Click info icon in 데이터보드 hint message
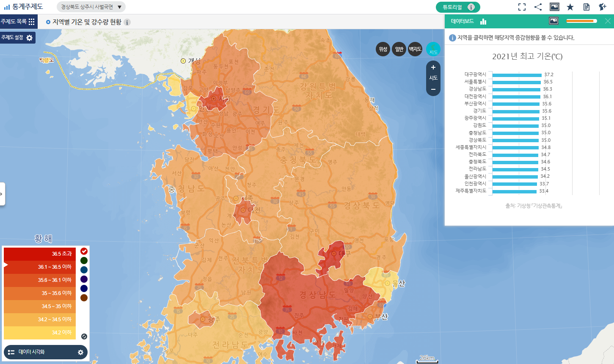Viewport: 614px width, 364px height. pyautogui.click(x=452, y=38)
